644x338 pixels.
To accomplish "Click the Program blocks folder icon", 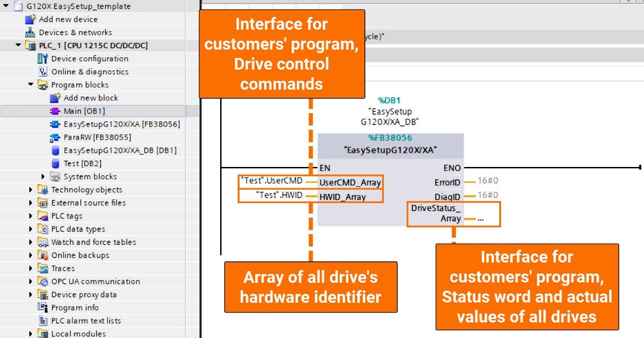I will (x=43, y=85).
